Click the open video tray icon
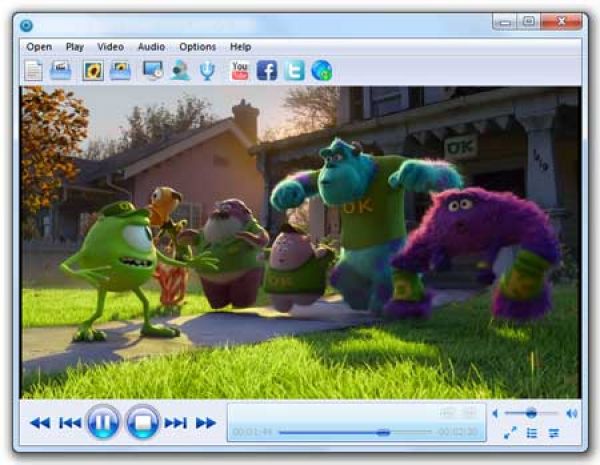This screenshot has width=600, height=465. point(61,70)
